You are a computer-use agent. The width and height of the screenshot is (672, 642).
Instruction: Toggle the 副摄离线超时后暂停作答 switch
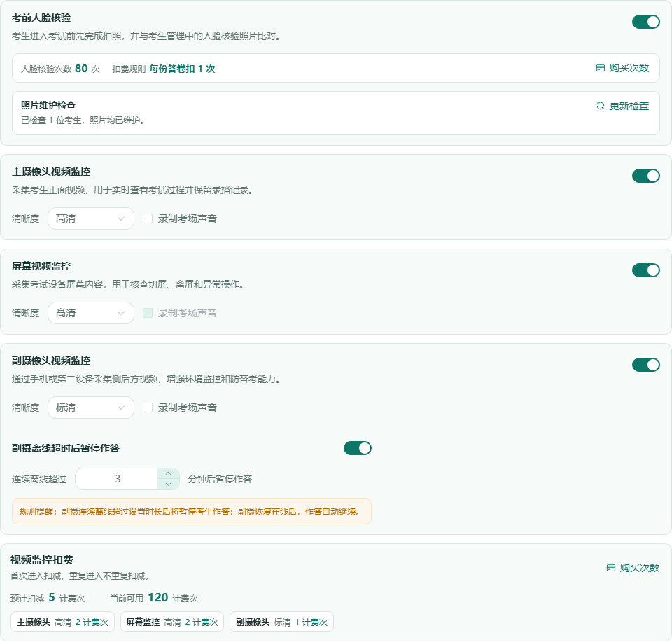click(358, 448)
